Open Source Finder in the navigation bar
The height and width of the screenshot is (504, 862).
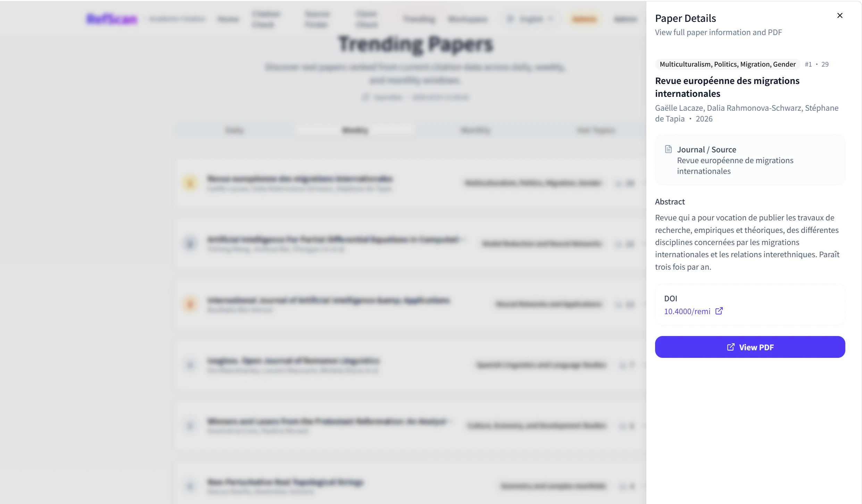pos(317,19)
